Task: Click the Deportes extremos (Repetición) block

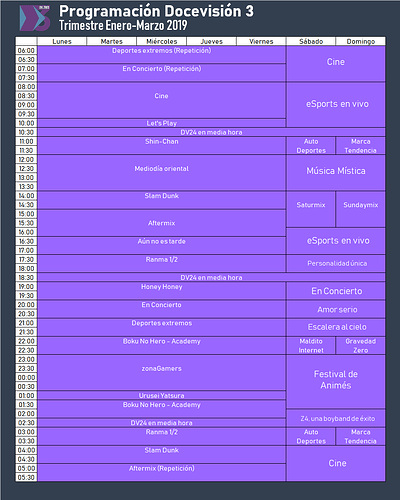Action: pyautogui.click(x=162, y=55)
